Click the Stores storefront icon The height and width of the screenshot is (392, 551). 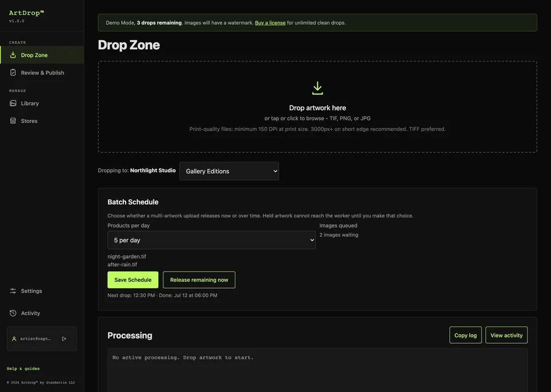(13, 121)
